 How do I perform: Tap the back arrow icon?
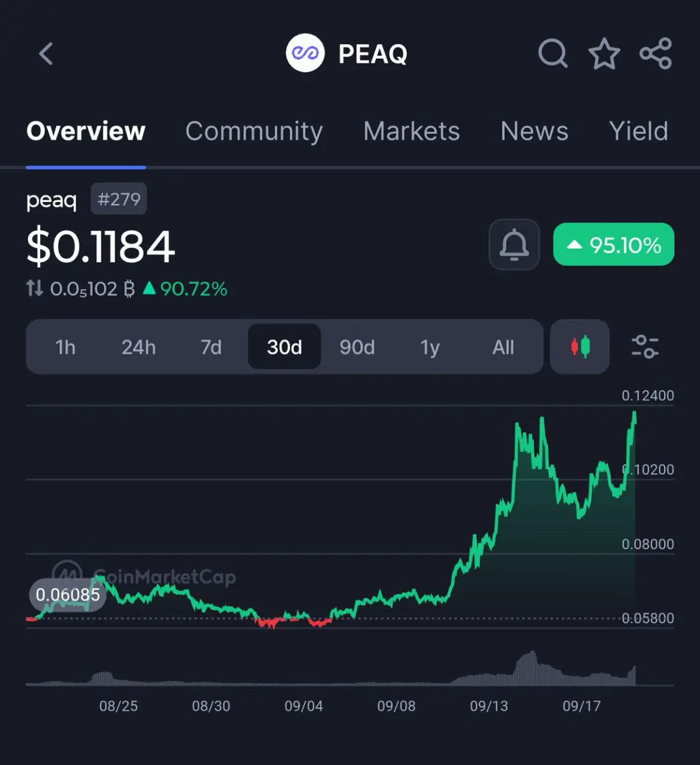pos(46,54)
